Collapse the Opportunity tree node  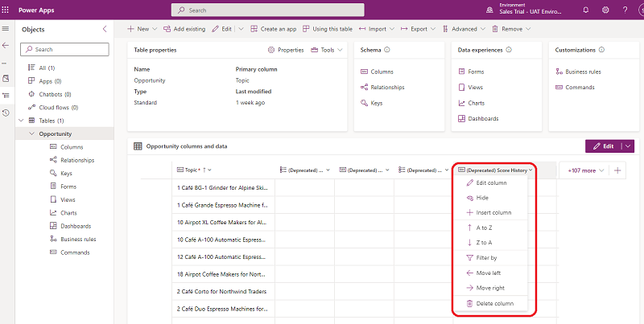(31, 133)
